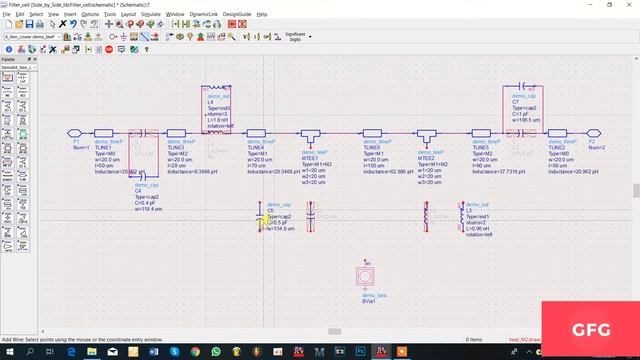Zoom to area with magnifier box icon

(119, 24)
